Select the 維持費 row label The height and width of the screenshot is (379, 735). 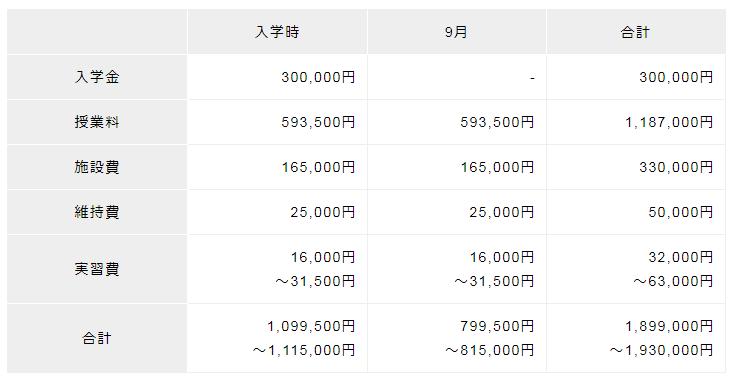click(97, 212)
